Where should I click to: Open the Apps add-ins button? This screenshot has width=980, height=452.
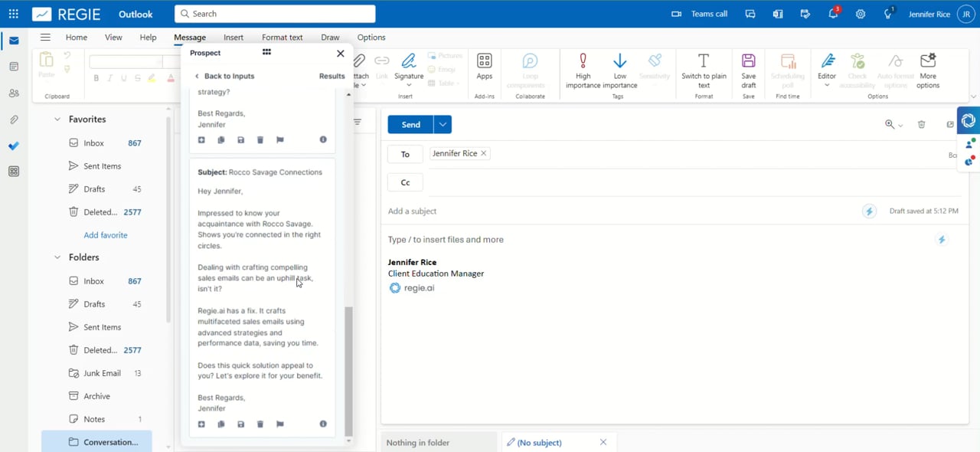click(x=485, y=67)
